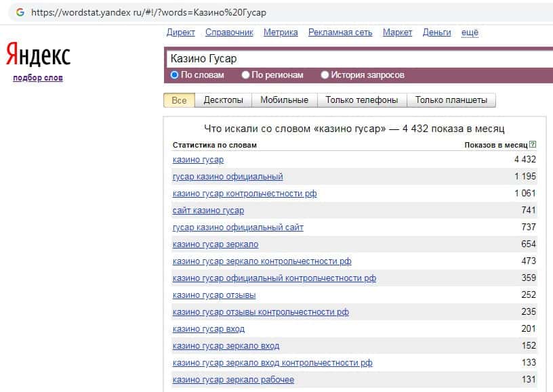Viewport: 553px width, 392px height.
Task: Switch to the Мобильные tab
Action: pos(284,100)
